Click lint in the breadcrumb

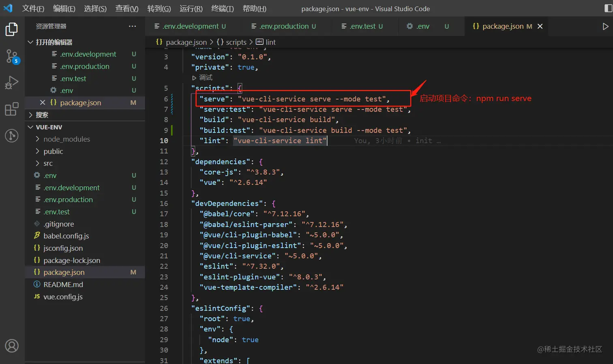coord(270,42)
